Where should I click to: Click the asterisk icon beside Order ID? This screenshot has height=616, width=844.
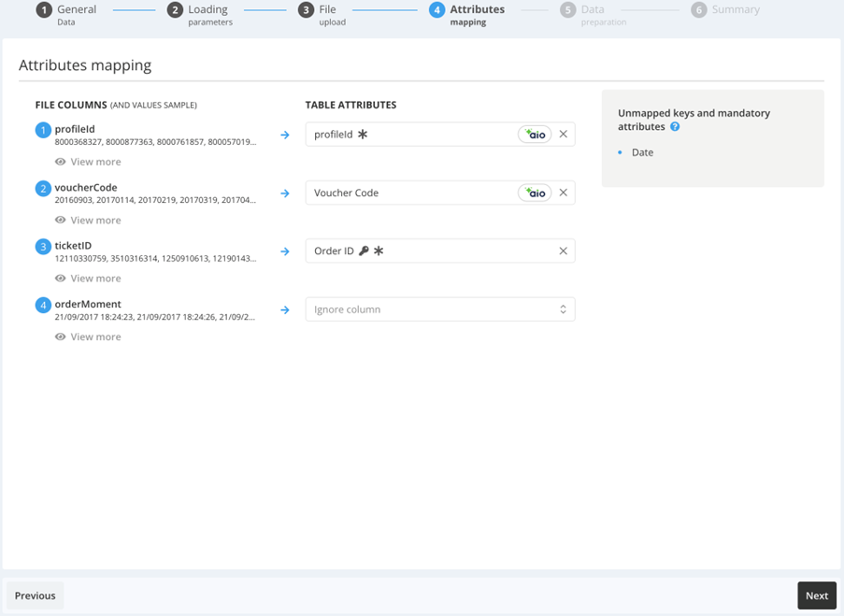point(379,251)
